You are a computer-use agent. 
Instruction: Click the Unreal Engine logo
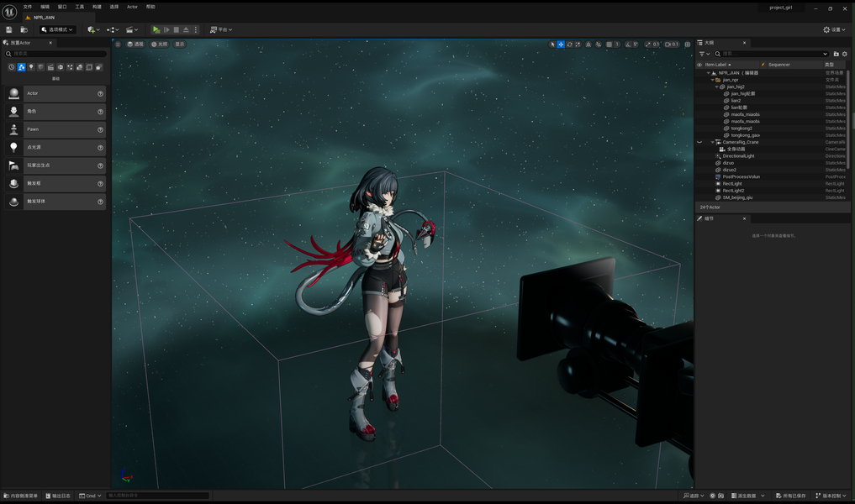pos(9,12)
